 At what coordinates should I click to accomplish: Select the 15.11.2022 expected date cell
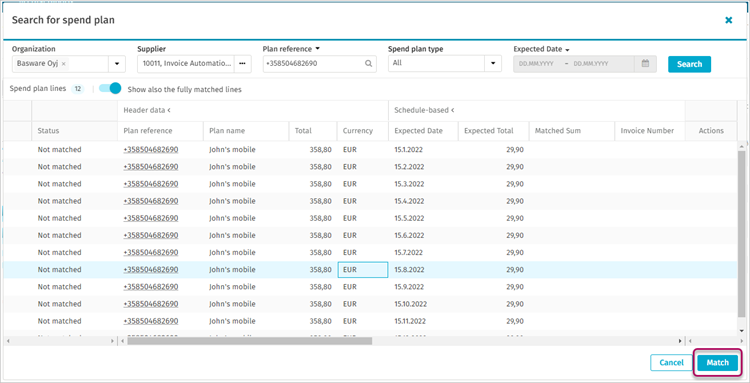point(423,321)
